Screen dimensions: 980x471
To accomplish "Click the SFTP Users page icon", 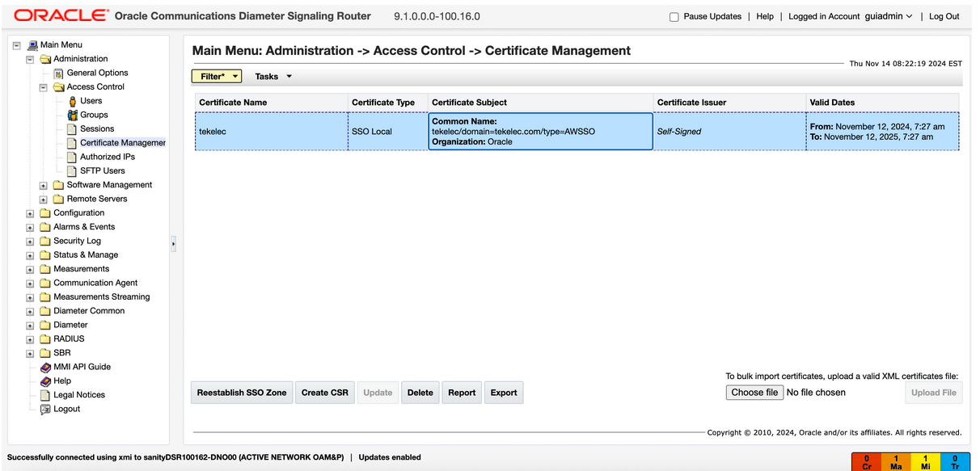I will click(x=73, y=171).
